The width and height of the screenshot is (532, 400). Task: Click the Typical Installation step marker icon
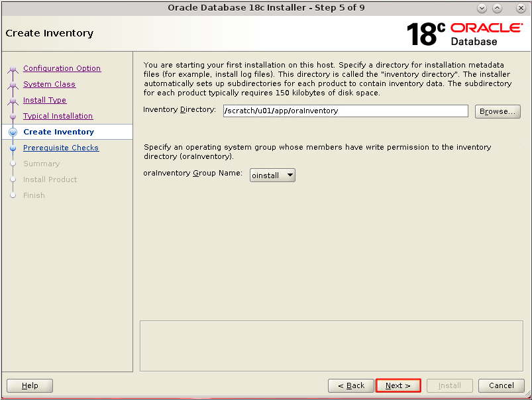tap(13, 117)
